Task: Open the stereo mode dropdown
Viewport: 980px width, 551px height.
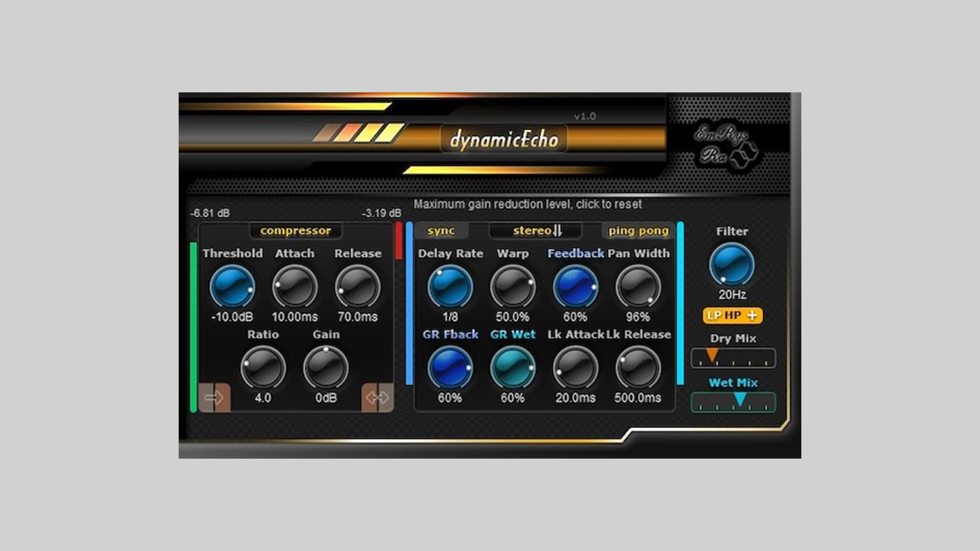Action: point(535,231)
